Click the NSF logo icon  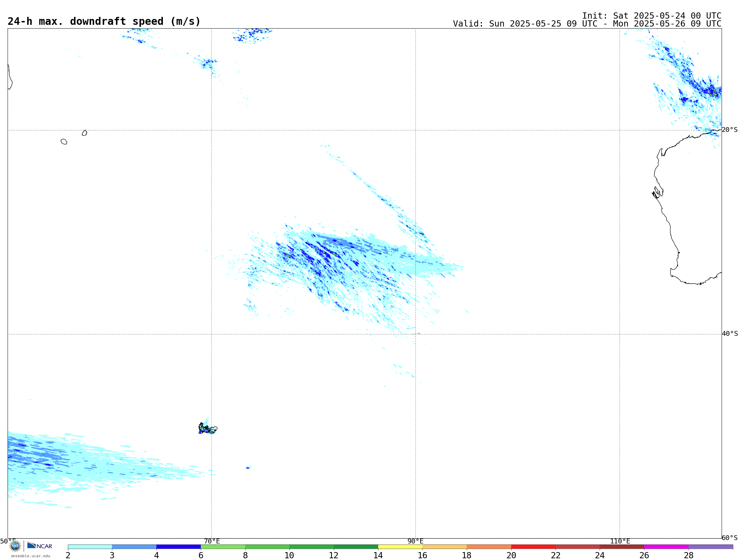(x=15, y=546)
